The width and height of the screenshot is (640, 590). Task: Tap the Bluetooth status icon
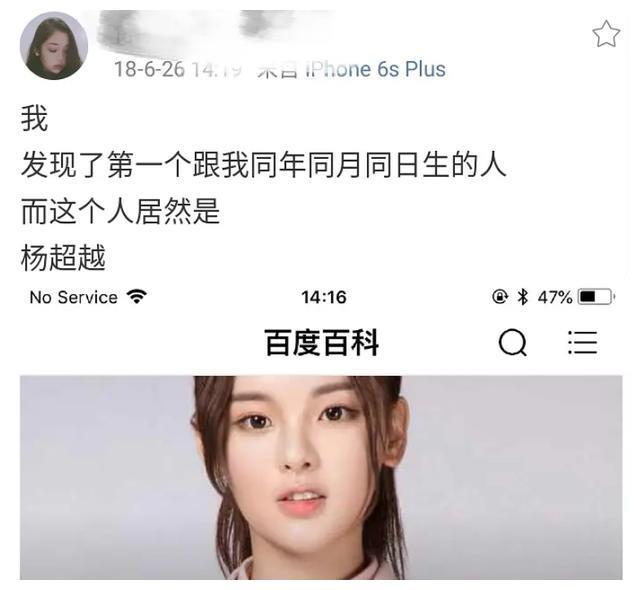pyautogui.click(x=522, y=297)
